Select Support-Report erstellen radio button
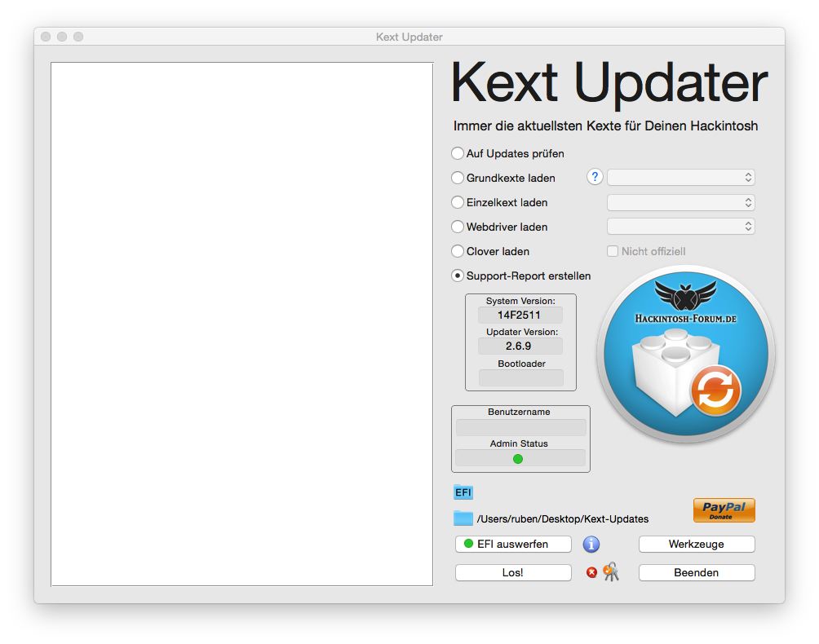This screenshot has width=819, height=644. [457, 276]
